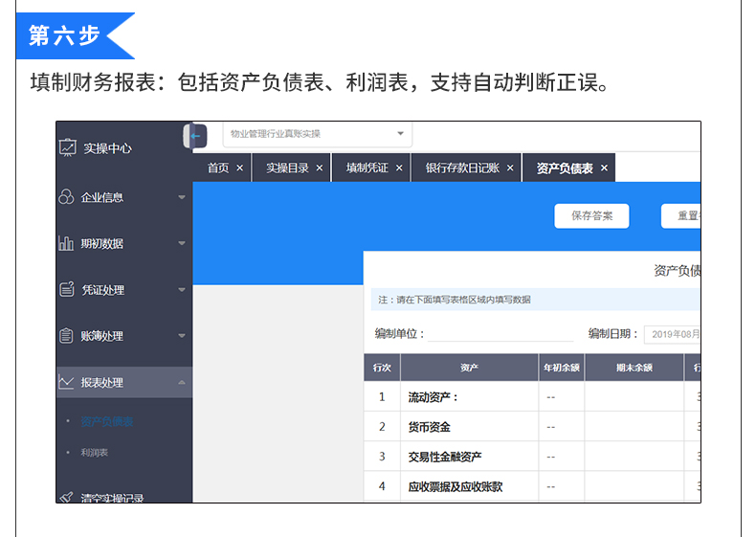Close the 银行存款日记账 tab
The image size is (756, 537).
[510, 168]
